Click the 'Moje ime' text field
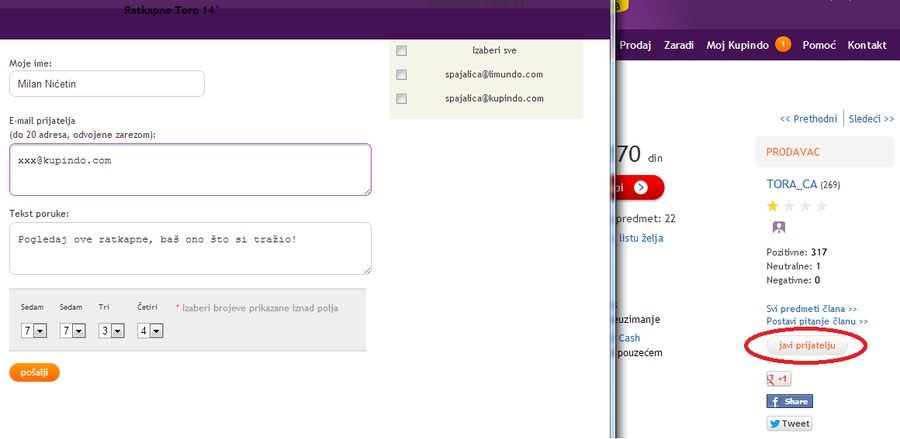The width and height of the screenshot is (900, 439). coord(106,84)
